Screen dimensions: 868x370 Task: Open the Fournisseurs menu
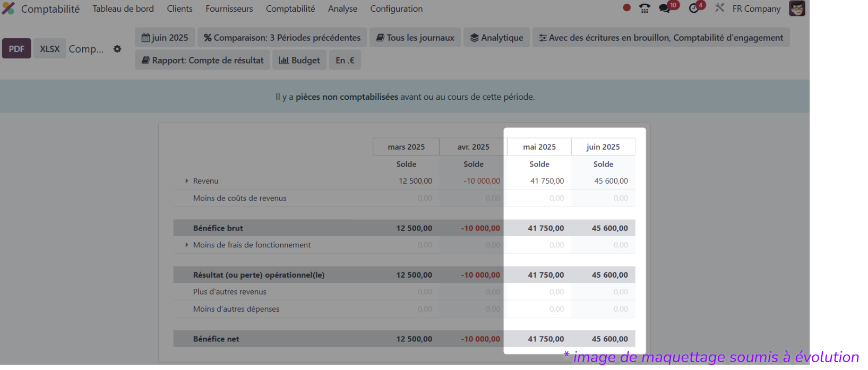pos(229,8)
